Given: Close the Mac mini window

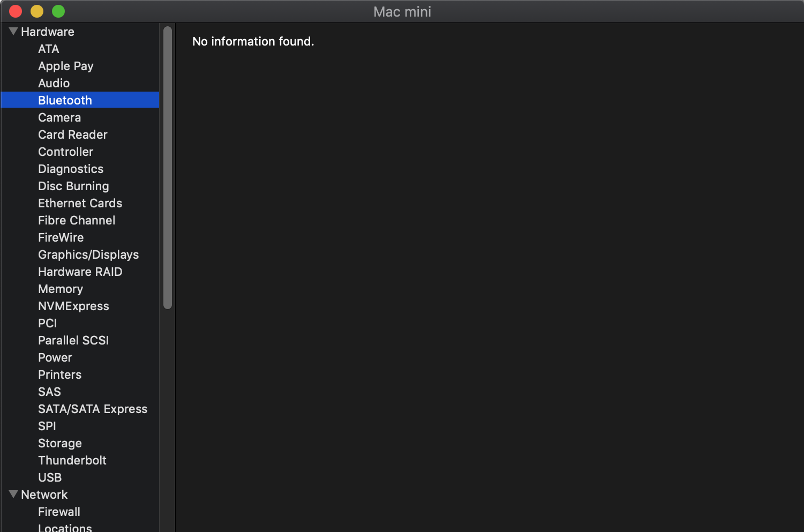Looking at the screenshot, I should (x=16, y=11).
